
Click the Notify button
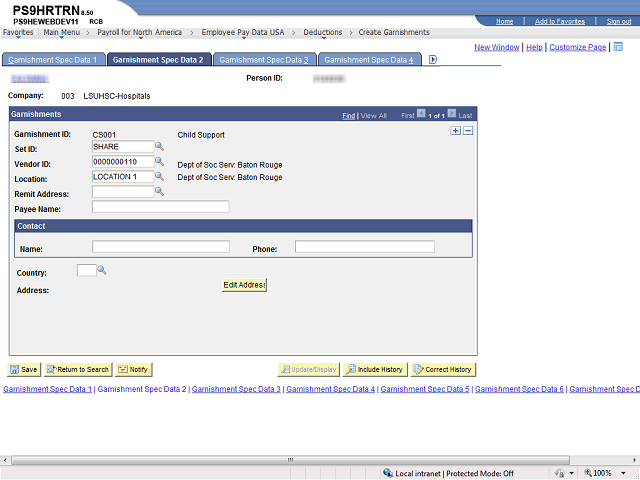133,370
